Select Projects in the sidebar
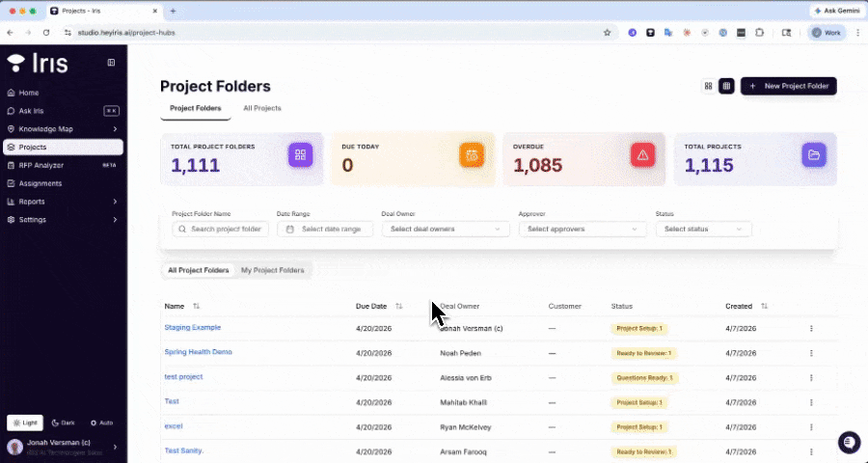The image size is (868, 463). 63,147
